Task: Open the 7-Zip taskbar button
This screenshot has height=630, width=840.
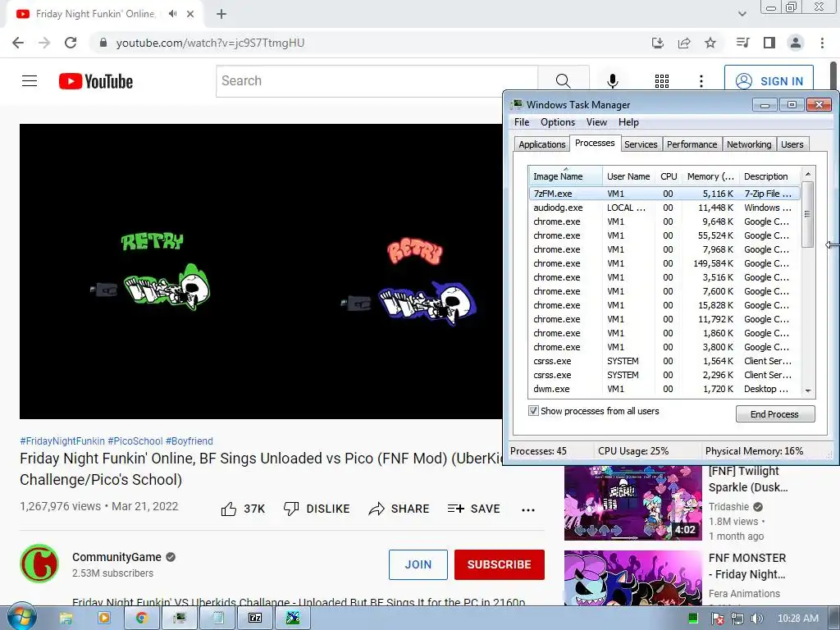Action: pos(256,619)
